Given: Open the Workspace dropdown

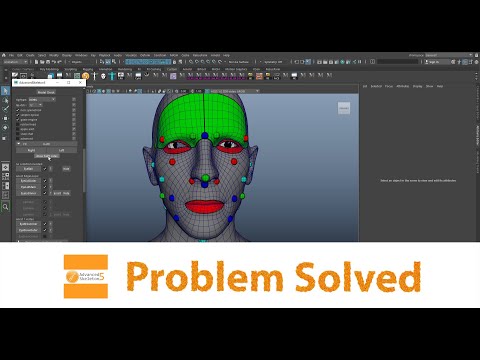Looking at the screenshot, I should point(449,55).
